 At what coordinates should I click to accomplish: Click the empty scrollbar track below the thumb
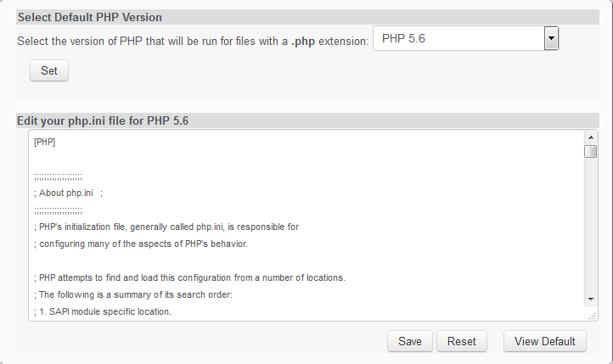(x=590, y=229)
